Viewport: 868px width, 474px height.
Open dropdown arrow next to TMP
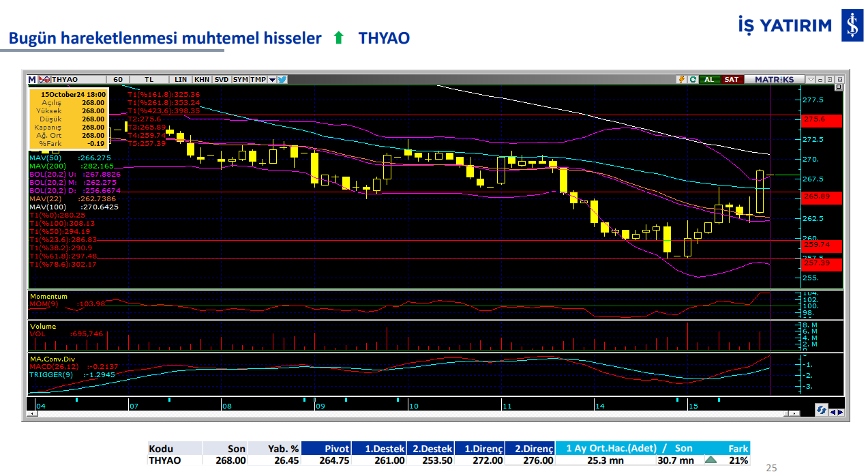(272, 80)
